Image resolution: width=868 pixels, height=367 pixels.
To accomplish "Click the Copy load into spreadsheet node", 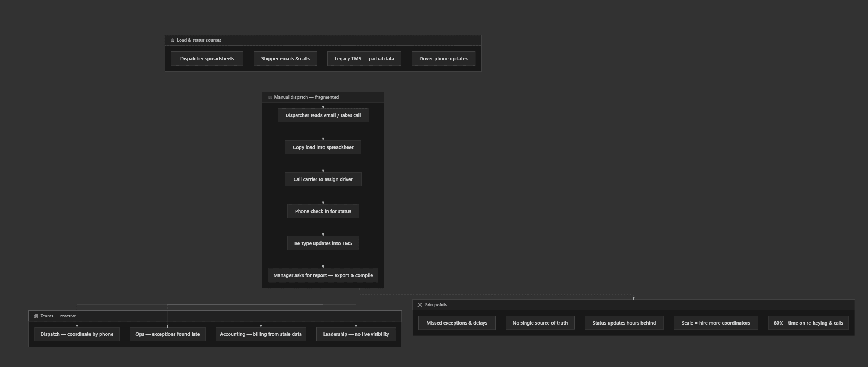I will tap(323, 147).
